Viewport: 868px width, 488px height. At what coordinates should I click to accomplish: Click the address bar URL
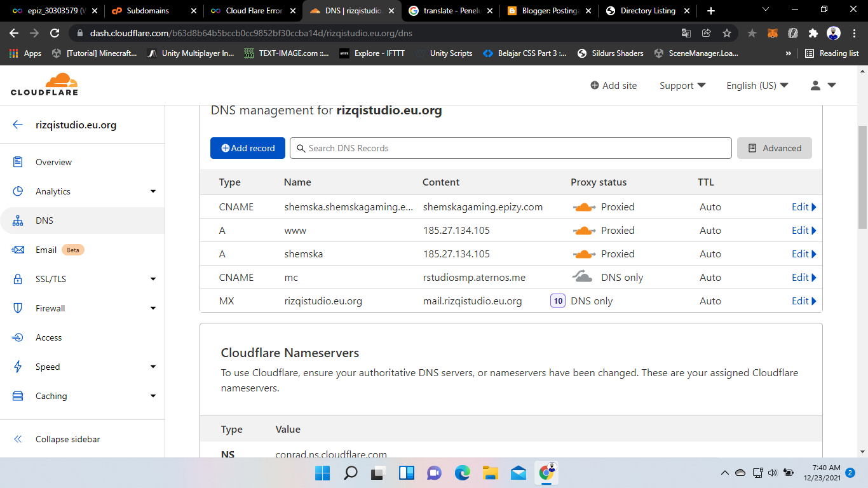(251, 33)
